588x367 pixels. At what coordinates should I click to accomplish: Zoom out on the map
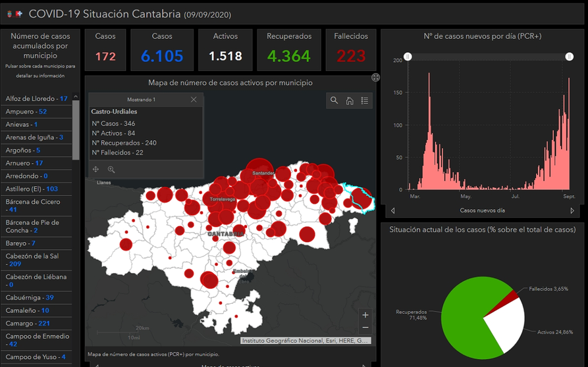[365, 328]
